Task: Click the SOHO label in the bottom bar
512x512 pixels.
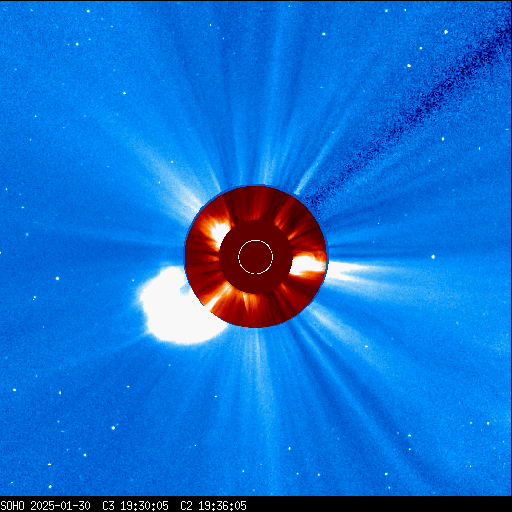Action: click(x=12, y=506)
